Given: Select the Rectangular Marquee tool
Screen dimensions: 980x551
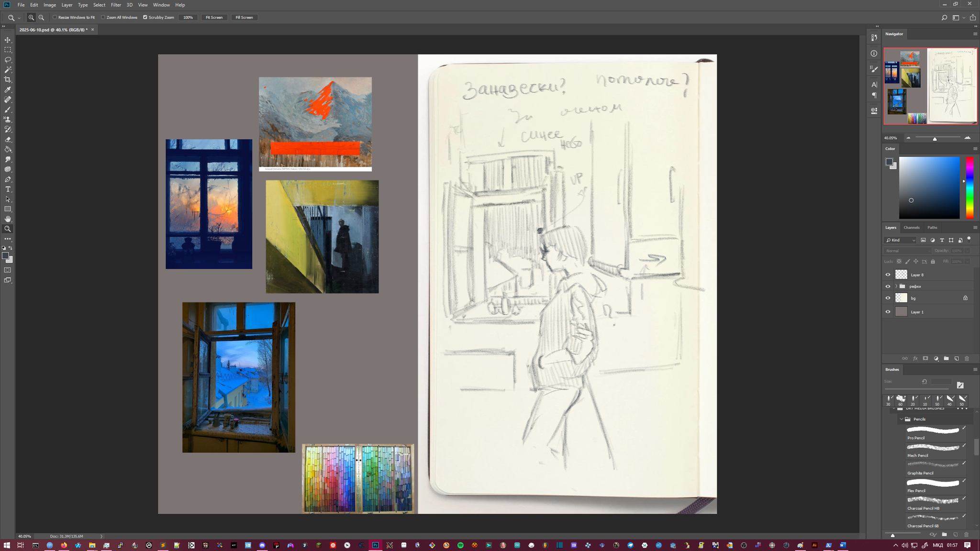Looking at the screenshot, I should (8, 50).
